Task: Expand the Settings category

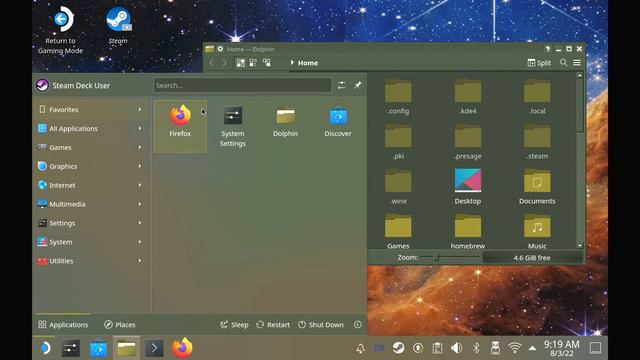Action: [91, 223]
